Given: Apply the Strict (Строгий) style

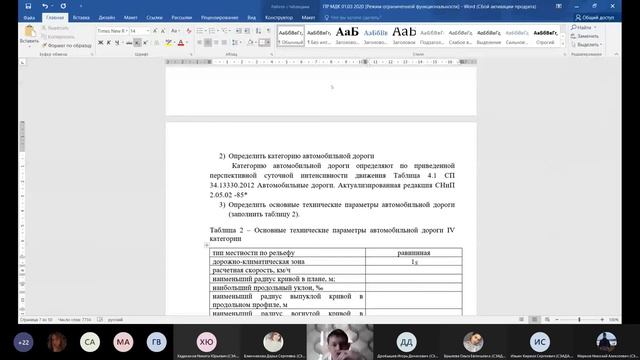Looking at the screenshot, I should [545, 36].
